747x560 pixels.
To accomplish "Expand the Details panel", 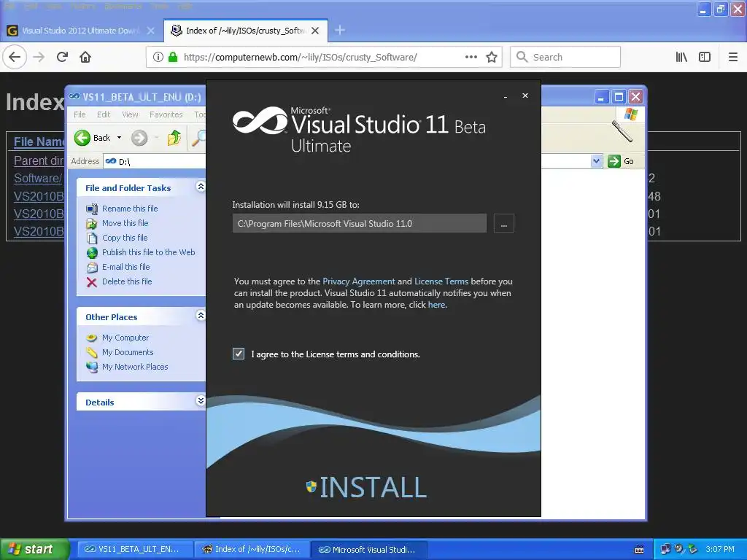I will (x=201, y=401).
